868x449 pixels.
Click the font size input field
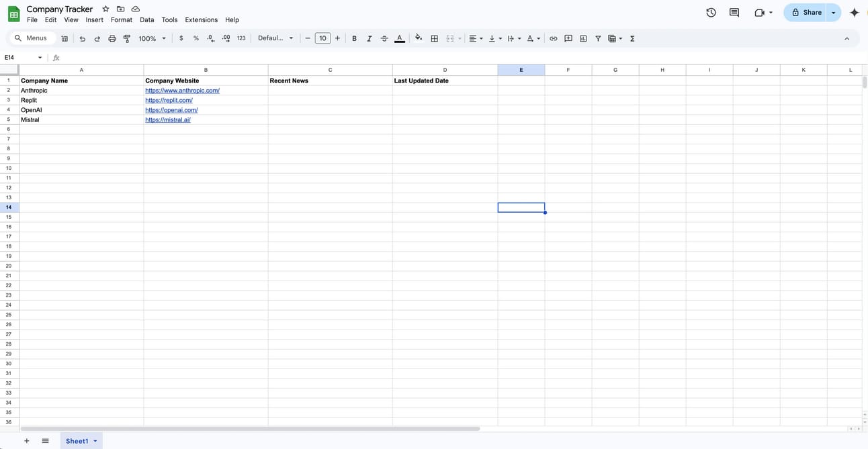(x=322, y=38)
